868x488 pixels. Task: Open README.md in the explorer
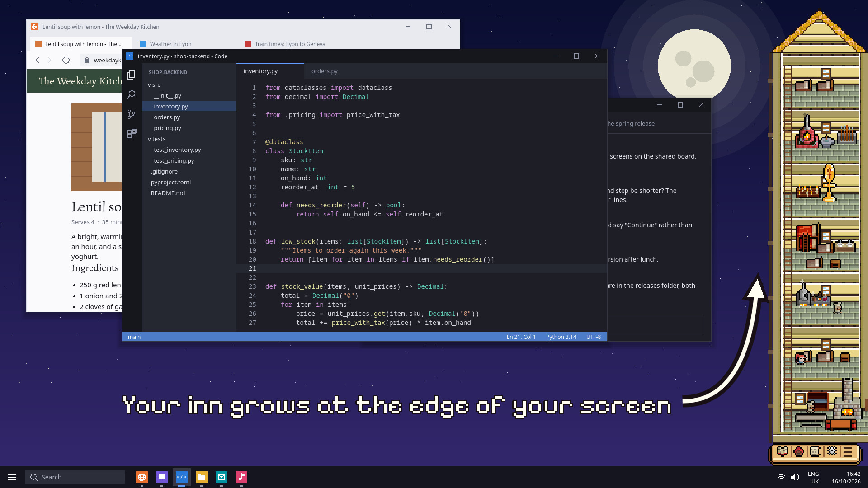click(x=189, y=193)
